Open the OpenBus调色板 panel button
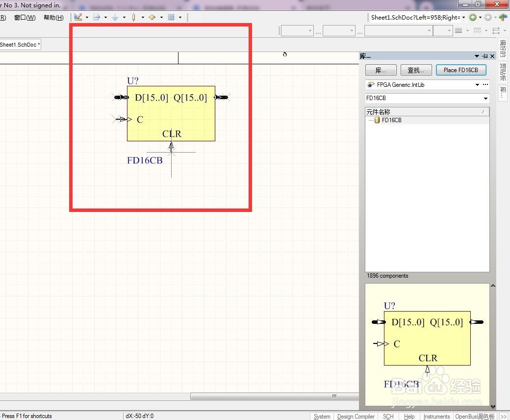 point(475,417)
